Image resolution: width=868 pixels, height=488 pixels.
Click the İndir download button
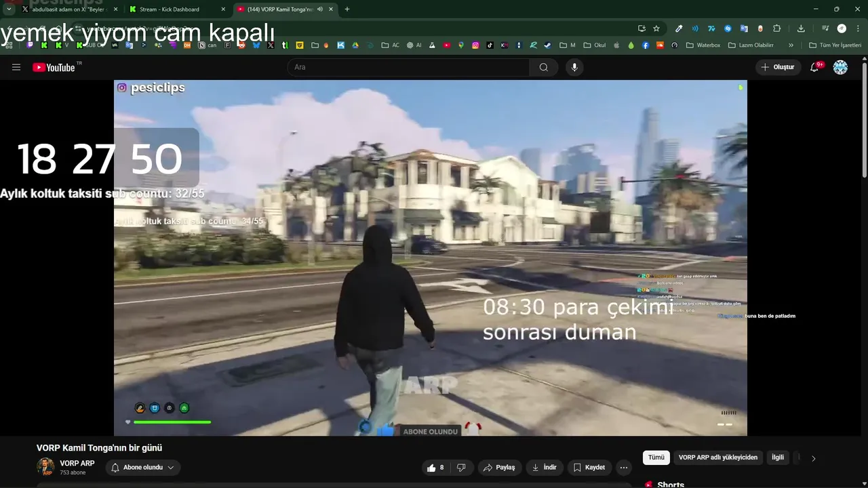click(x=545, y=468)
